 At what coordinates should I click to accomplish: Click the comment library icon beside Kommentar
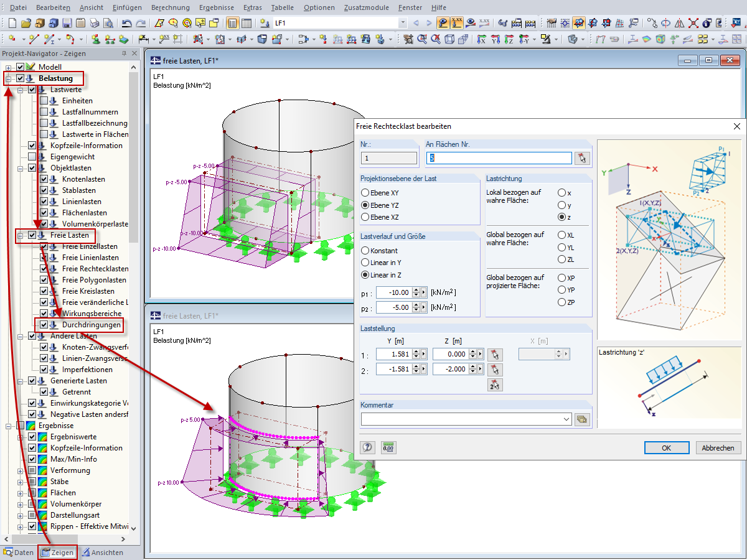click(582, 419)
